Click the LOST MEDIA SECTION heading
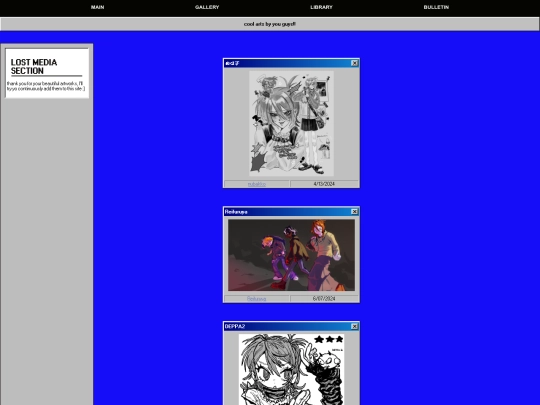 (34, 66)
